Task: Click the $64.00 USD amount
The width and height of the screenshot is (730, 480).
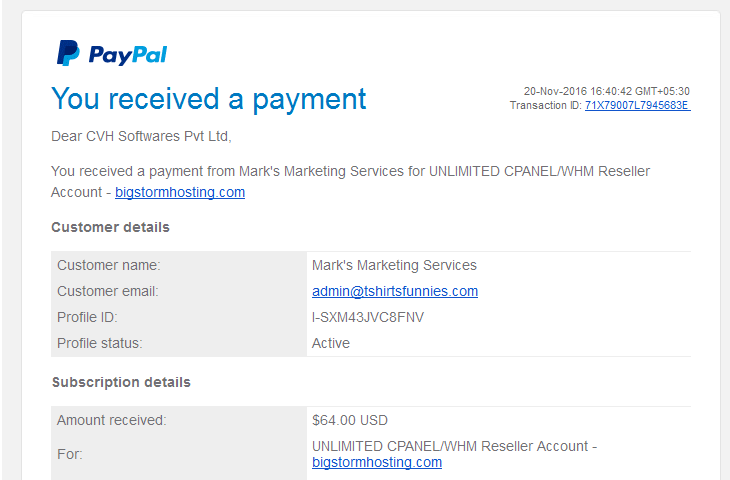Action: click(350, 420)
